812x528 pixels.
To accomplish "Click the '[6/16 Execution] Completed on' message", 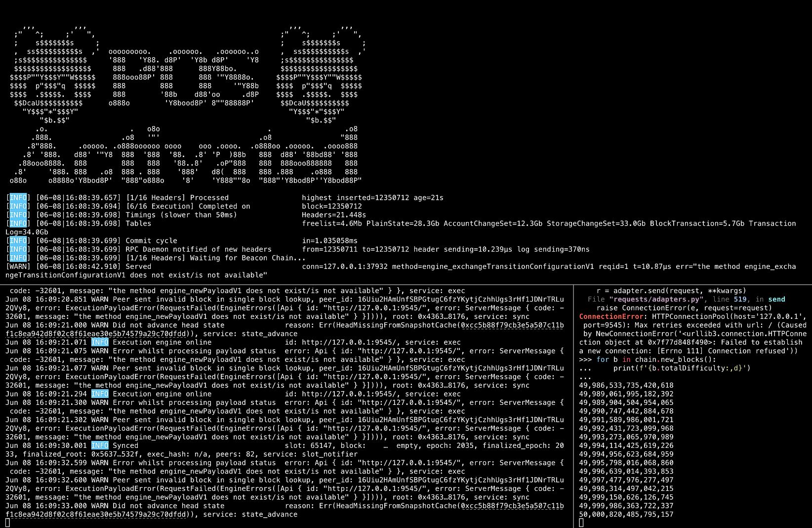I will pyautogui.click(x=188, y=206).
